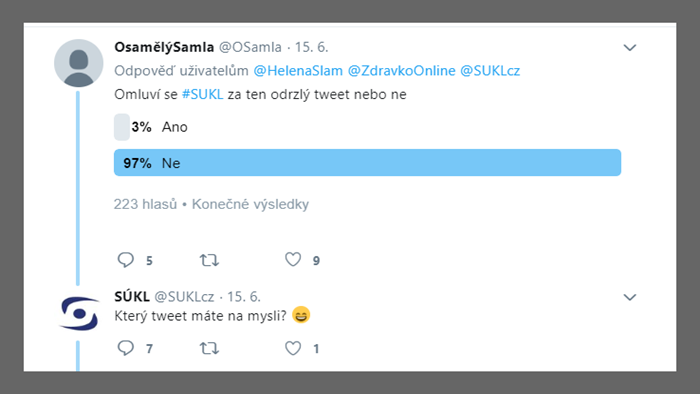
Task: Open the @HelenaSlam mention link
Action: pyautogui.click(x=298, y=71)
